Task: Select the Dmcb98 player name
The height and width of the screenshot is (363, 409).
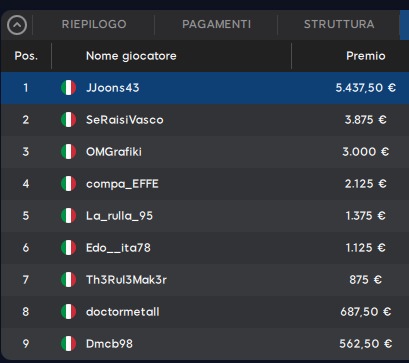Action: pos(109,344)
